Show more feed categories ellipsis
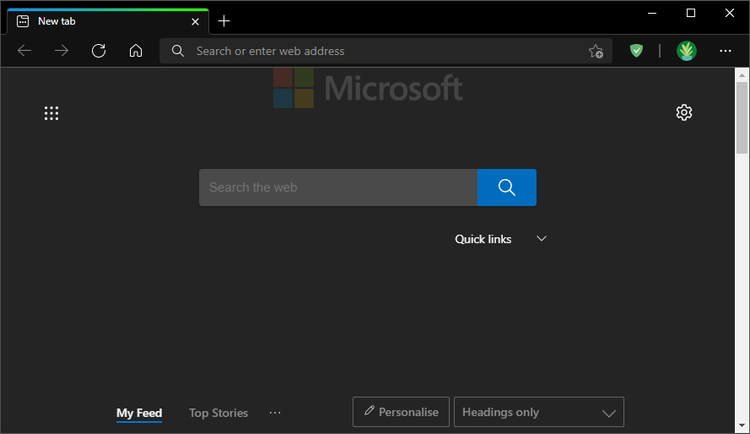The width and height of the screenshot is (750, 434). [x=275, y=412]
